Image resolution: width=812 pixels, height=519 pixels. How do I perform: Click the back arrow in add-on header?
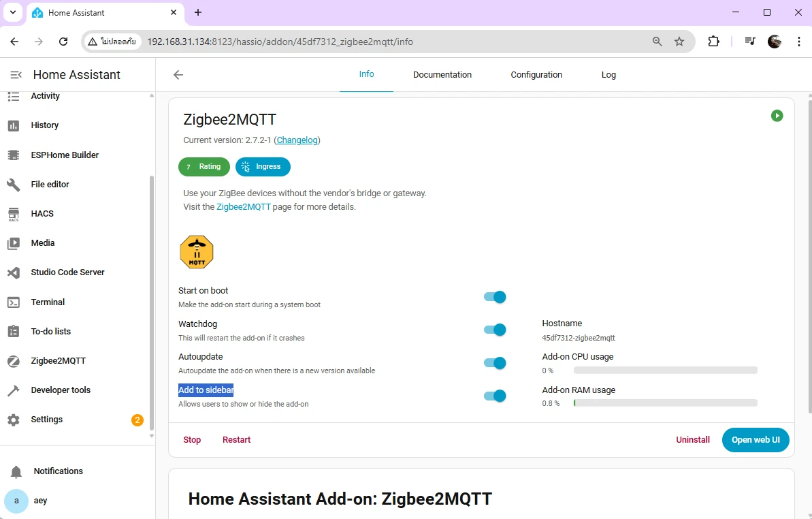[x=178, y=75]
